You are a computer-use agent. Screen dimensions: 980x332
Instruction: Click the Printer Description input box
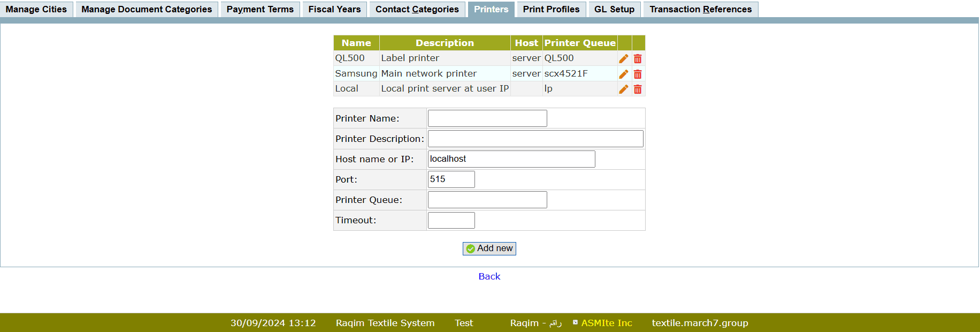535,139
